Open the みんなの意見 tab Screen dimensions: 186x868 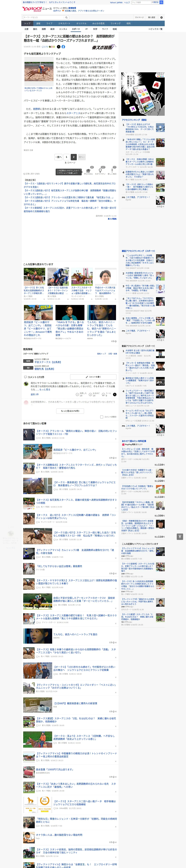point(98,24)
